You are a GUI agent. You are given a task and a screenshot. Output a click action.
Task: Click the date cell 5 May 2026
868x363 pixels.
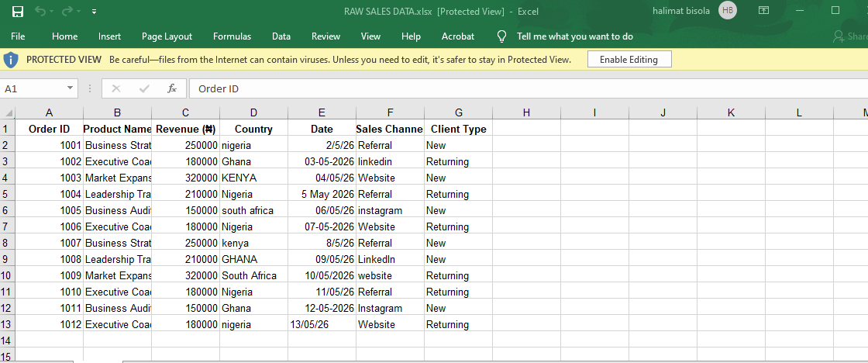[x=322, y=194]
